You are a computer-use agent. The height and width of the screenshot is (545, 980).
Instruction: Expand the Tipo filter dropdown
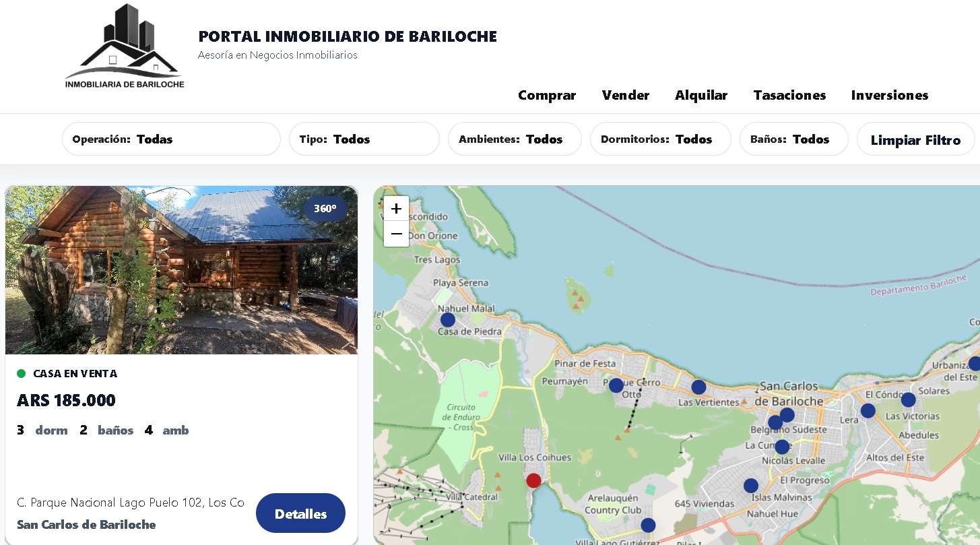(x=364, y=139)
